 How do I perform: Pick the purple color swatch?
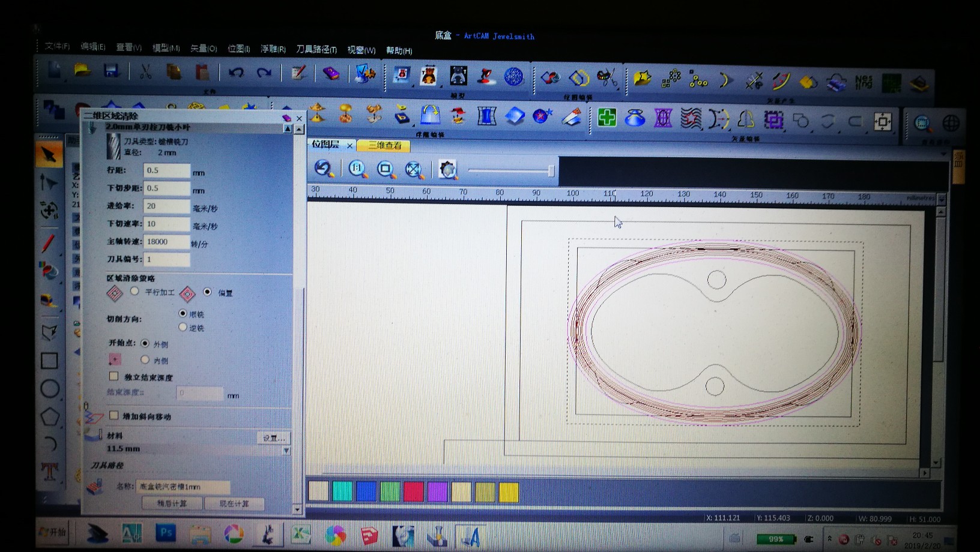click(438, 491)
